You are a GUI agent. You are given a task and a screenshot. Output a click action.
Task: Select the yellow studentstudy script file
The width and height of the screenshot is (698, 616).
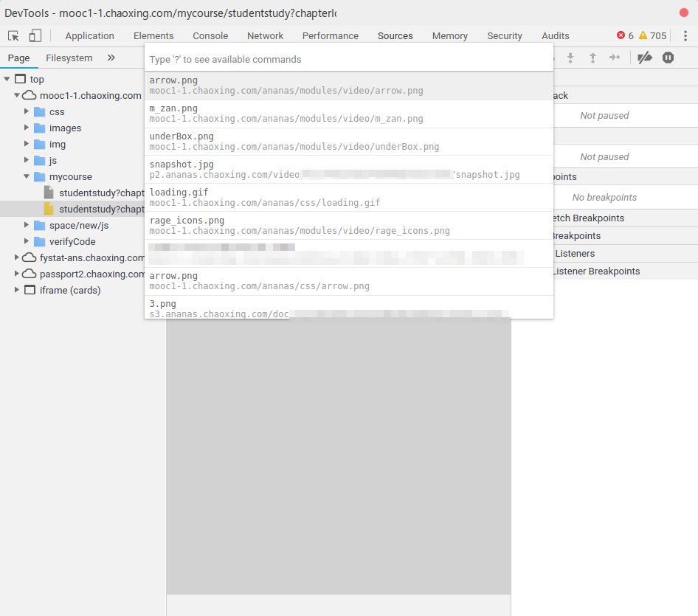coord(49,209)
